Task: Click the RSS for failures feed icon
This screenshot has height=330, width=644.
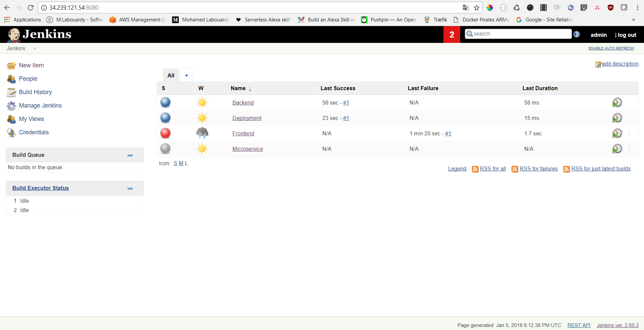Action: click(x=515, y=169)
